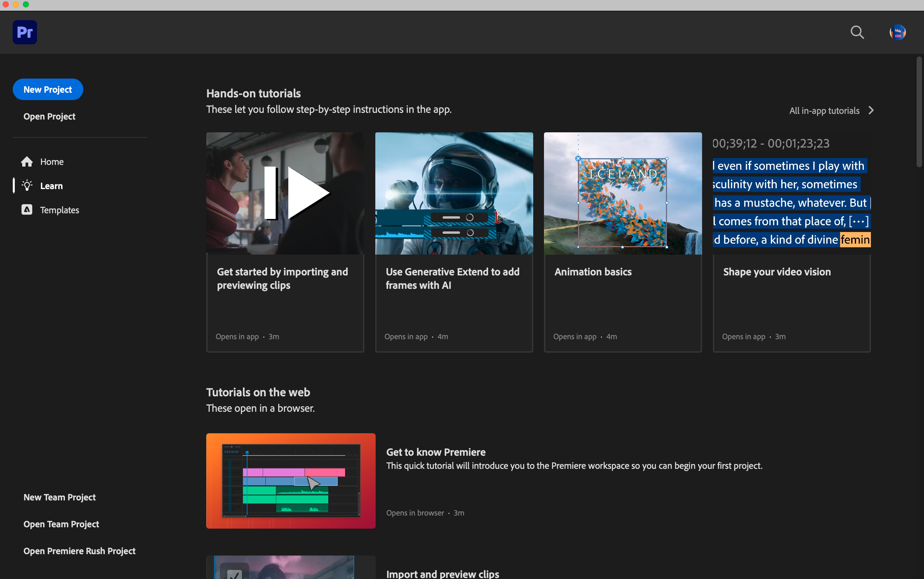Click Open Project
Image resolution: width=924 pixels, height=579 pixels.
pos(49,117)
